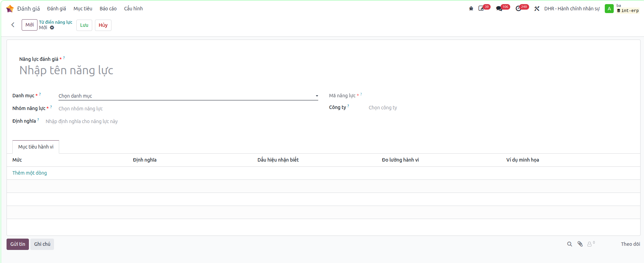This screenshot has width=644, height=263.
Task: Click the Lưu save button
Action: (84, 25)
